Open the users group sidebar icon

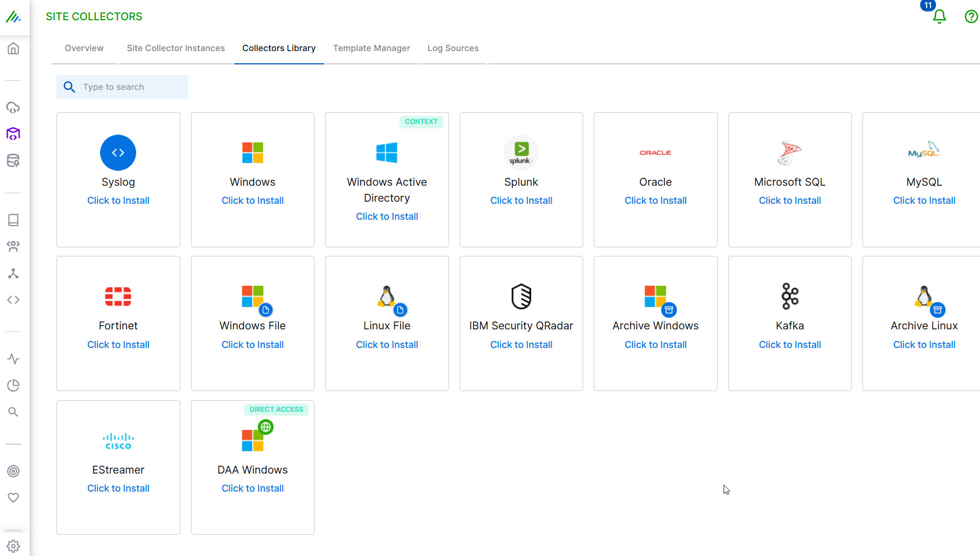13,246
